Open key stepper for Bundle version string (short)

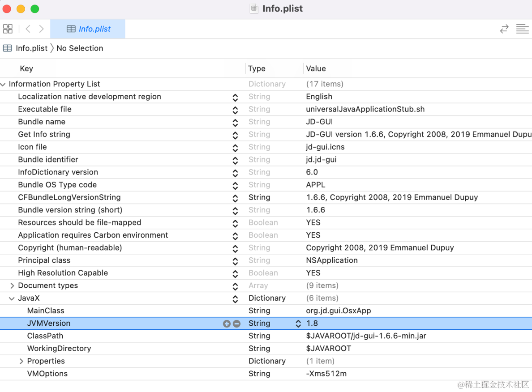click(x=235, y=211)
